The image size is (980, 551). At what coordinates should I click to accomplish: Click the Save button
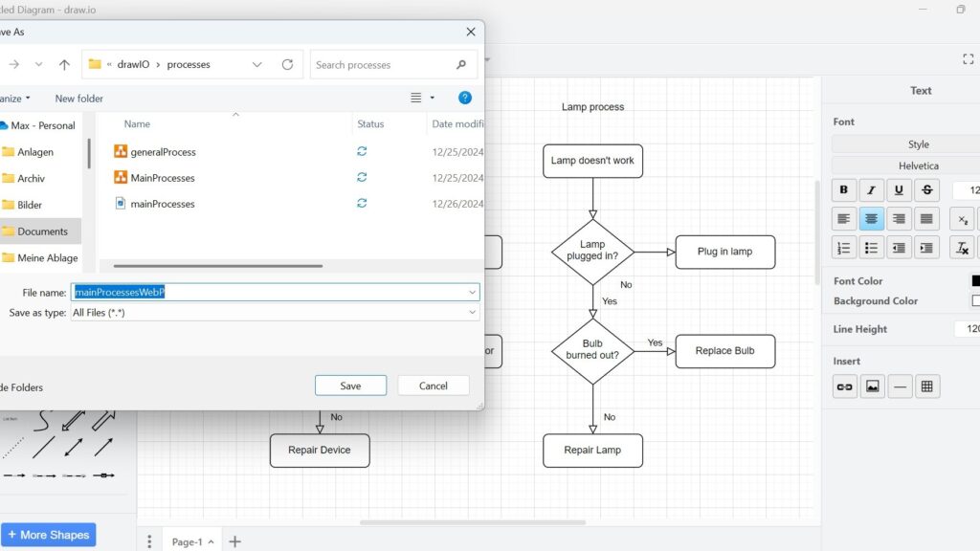point(350,386)
